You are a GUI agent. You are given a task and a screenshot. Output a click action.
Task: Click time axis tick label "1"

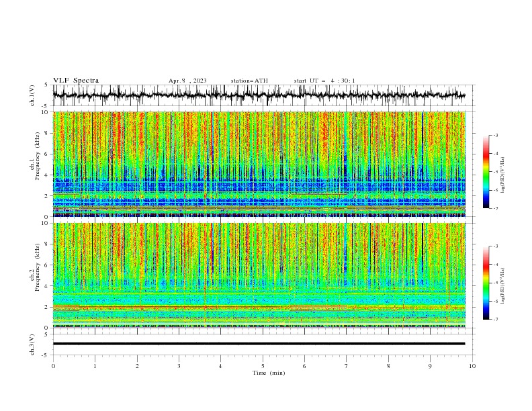(95, 366)
